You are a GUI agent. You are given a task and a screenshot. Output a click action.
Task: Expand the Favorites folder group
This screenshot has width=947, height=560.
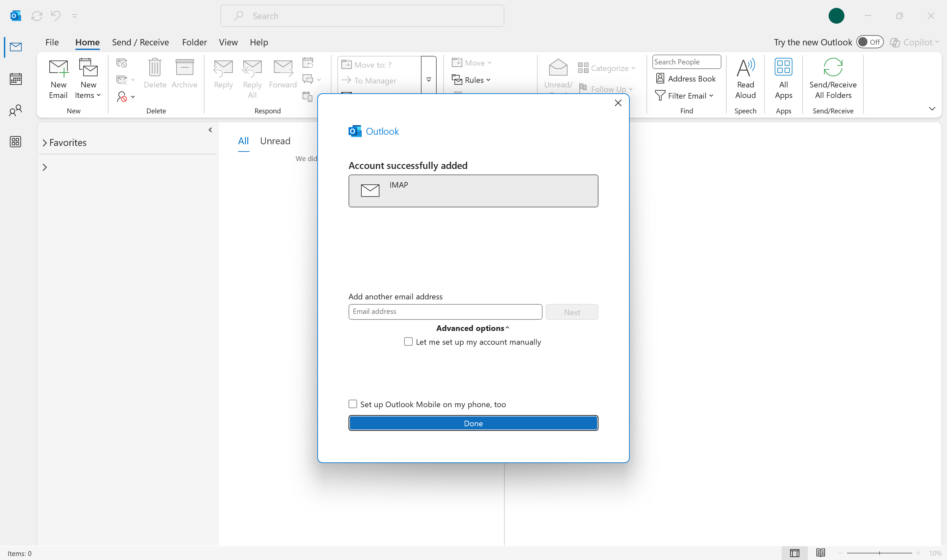click(44, 143)
